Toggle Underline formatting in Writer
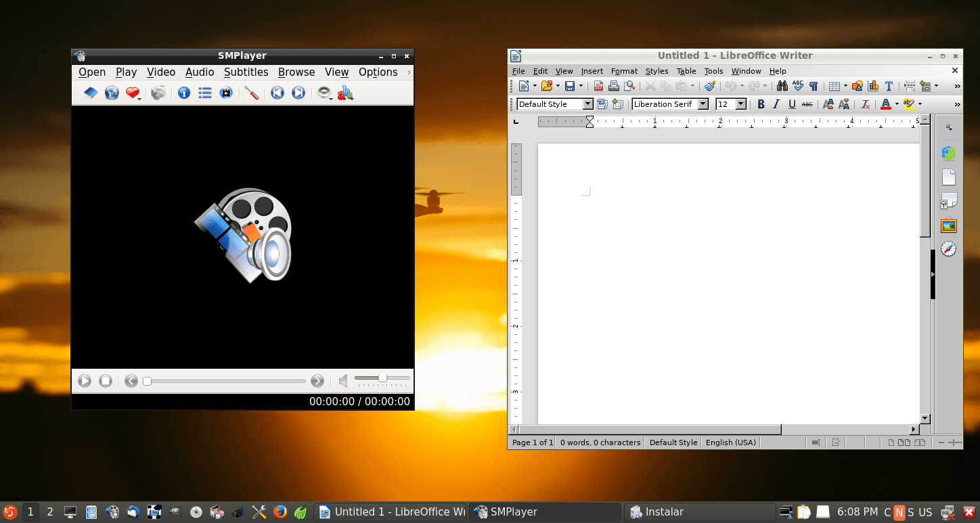The image size is (980, 523). pyautogui.click(x=792, y=104)
